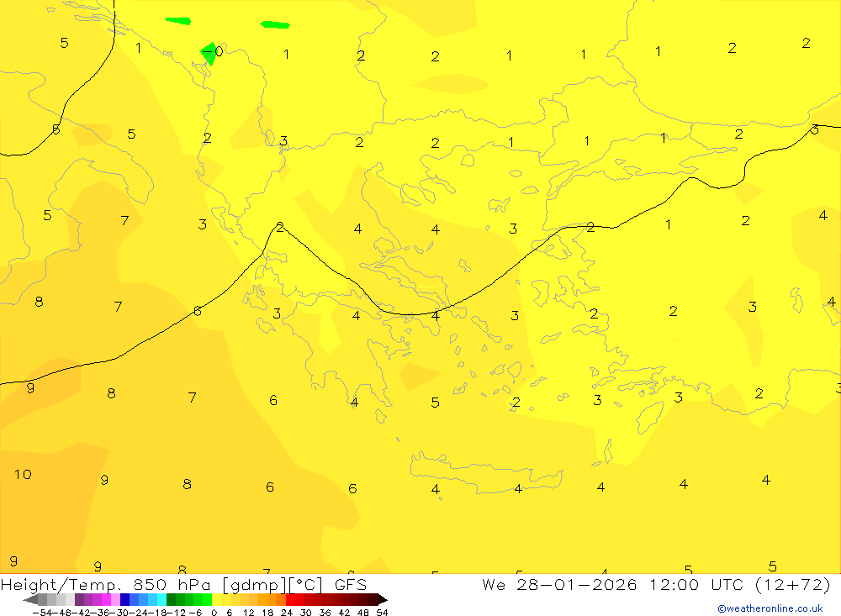The height and width of the screenshot is (616, 841).
Task: Click the '-12' negative legend scale label
Action: 176,613
